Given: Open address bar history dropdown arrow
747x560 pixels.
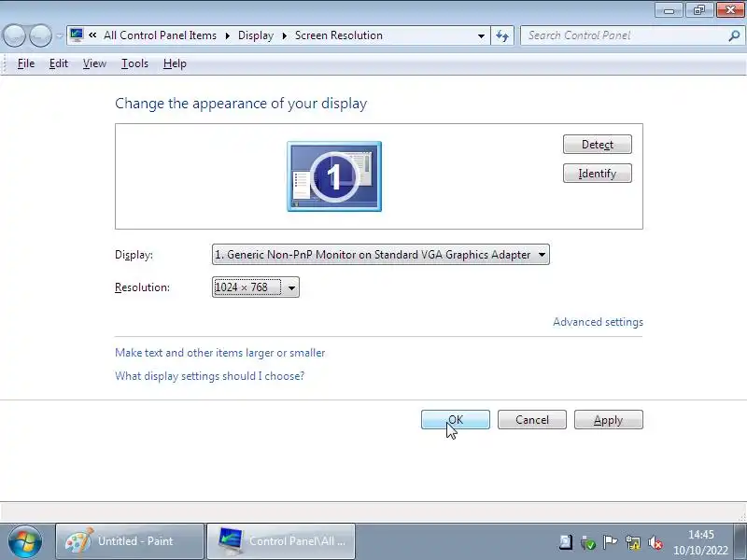Looking at the screenshot, I should point(481,35).
